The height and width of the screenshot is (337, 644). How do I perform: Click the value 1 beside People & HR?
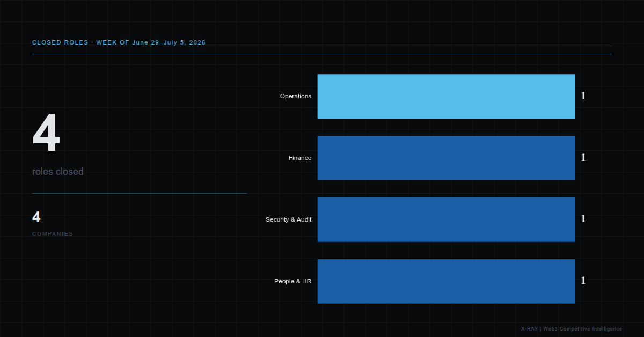tap(583, 281)
